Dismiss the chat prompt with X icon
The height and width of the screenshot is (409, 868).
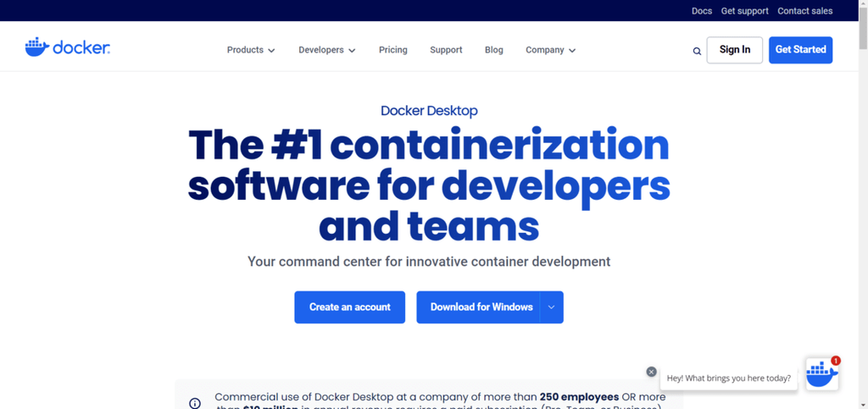tap(652, 372)
